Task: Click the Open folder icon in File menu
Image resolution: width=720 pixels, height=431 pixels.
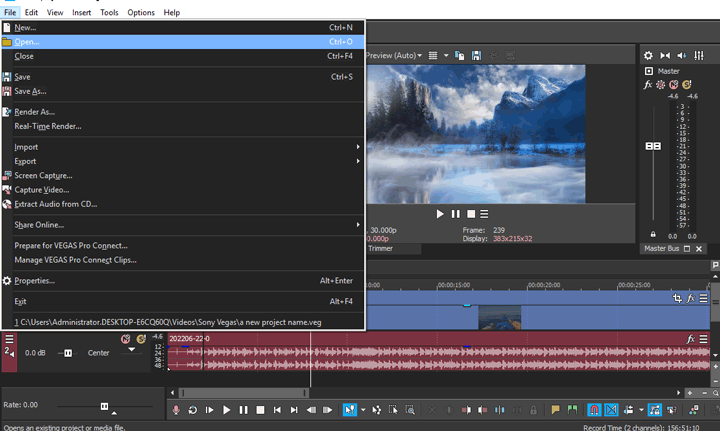Action: [x=7, y=42]
